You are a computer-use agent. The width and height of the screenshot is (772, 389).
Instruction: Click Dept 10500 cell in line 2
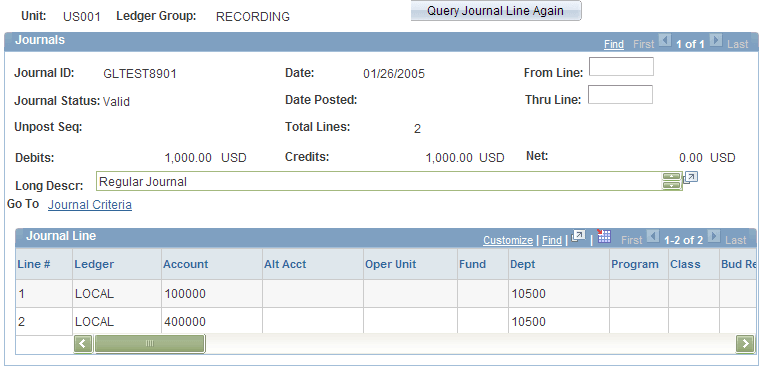pyautogui.click(x=529, y=322)
